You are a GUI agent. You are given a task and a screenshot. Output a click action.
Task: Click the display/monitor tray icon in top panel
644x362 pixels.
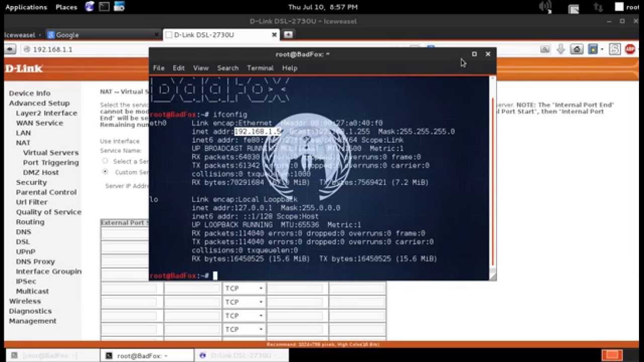(574, 8)
